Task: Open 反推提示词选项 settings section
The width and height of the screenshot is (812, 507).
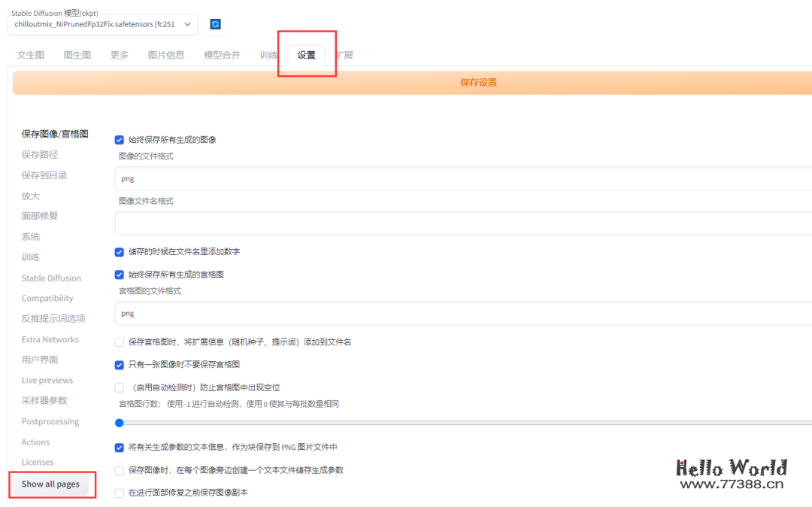Action: 53,318
